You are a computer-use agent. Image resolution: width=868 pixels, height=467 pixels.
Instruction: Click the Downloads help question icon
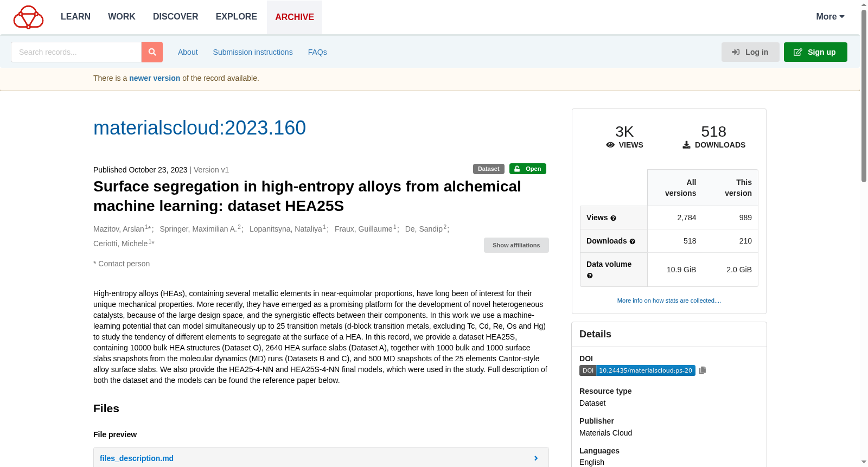pyautogui.click(x=632, y=241)
